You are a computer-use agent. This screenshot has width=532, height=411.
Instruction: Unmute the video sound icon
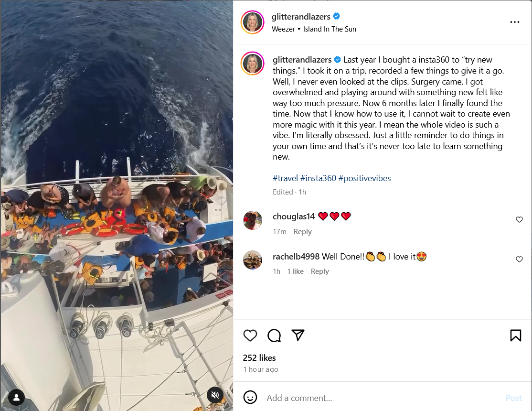pyautogui.click(x=215, y=395)
